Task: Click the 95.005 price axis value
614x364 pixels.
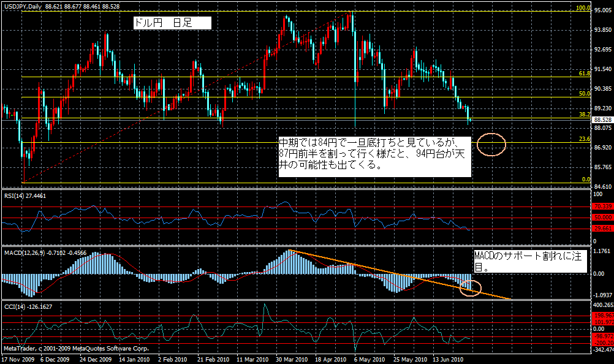Action: (603, 10)
